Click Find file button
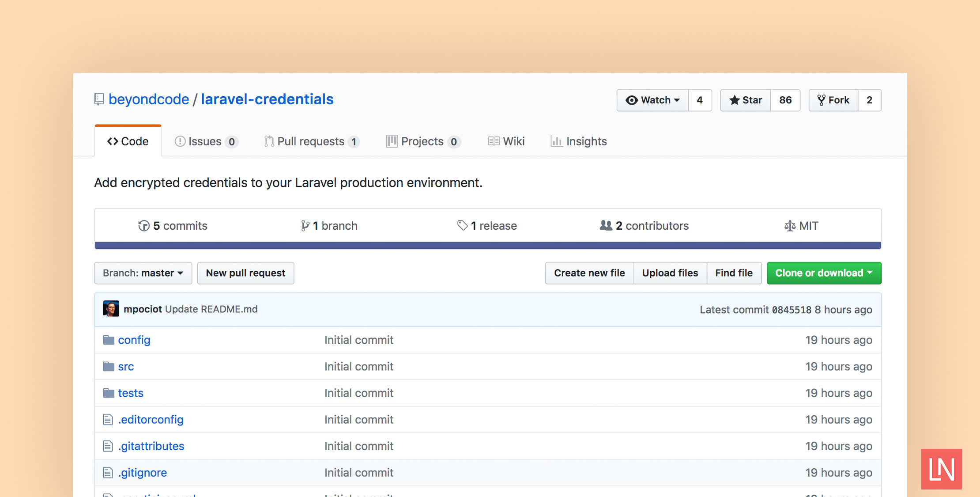The image size is (980, 497). [x=734, y=273]
